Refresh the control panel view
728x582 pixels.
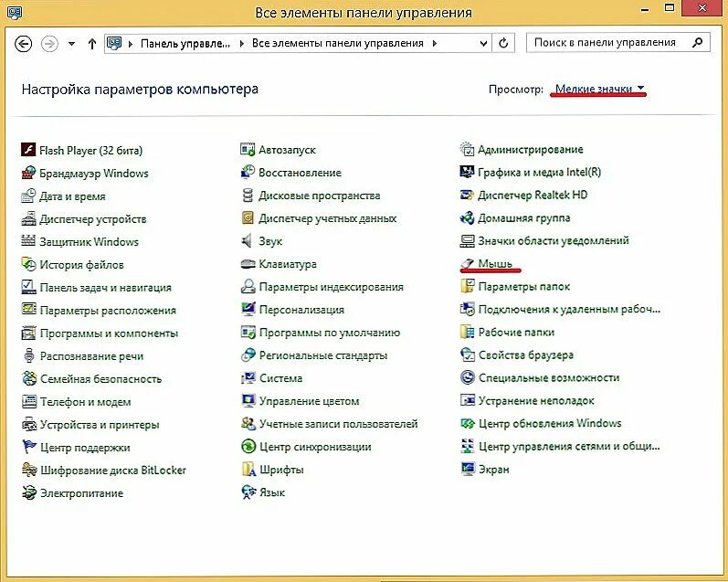point(503,44)
